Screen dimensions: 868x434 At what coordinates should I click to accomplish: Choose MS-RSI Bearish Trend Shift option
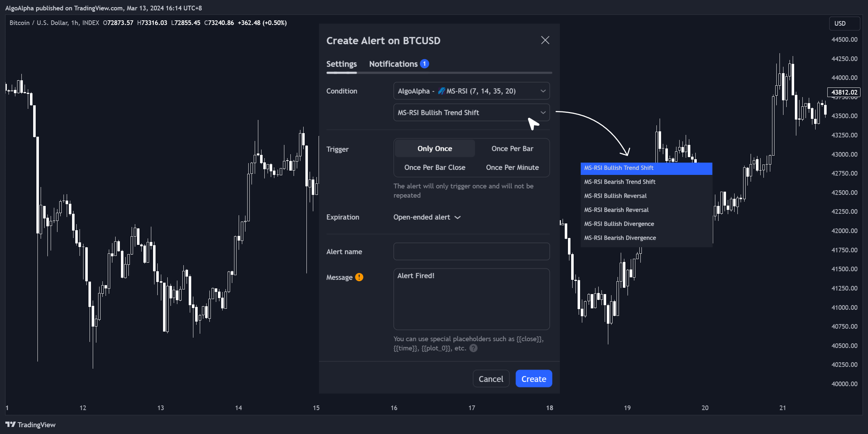(646, 182)
